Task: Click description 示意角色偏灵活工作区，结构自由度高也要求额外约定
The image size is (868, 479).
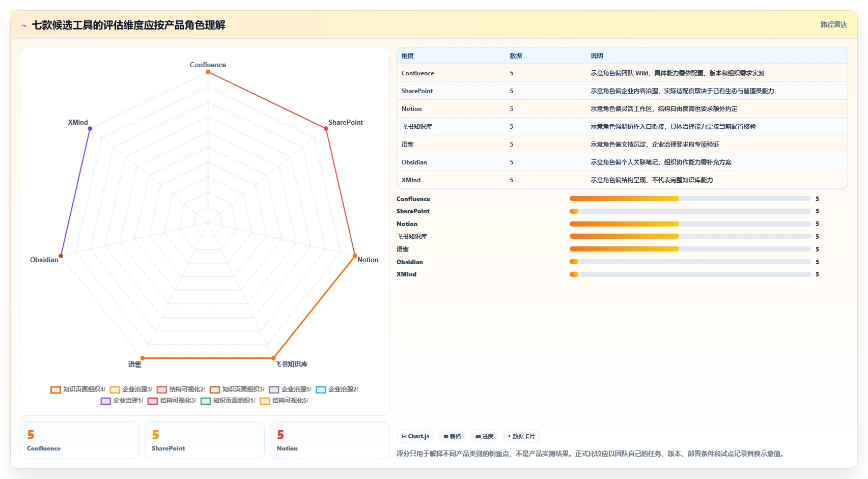Action: [664, 109]
